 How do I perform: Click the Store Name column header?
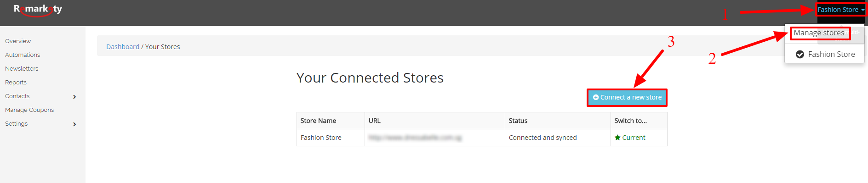click(318, 121)
